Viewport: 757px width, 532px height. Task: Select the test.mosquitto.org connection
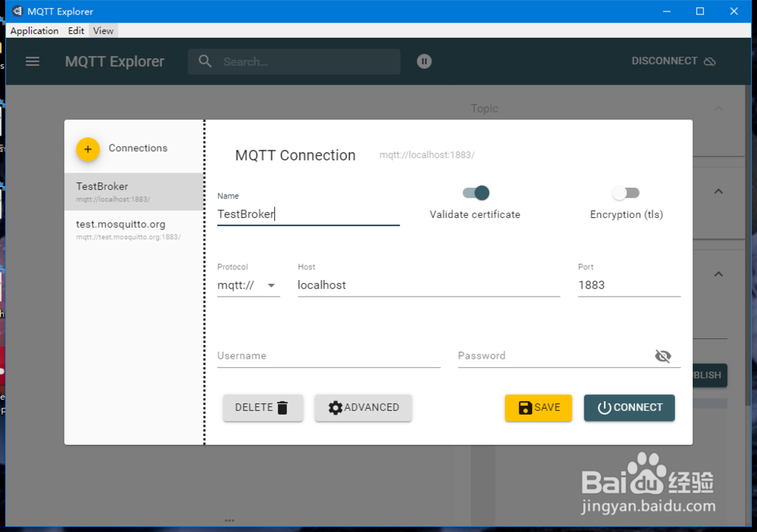pos(134,229)
